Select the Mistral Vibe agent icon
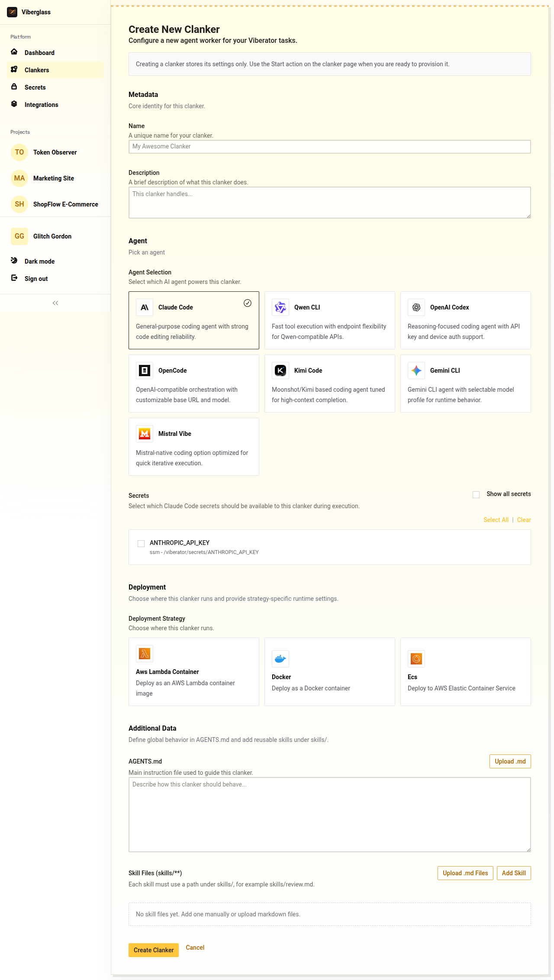Image resolution: width=554 pixels, height=980 pixels. (145, 434)
